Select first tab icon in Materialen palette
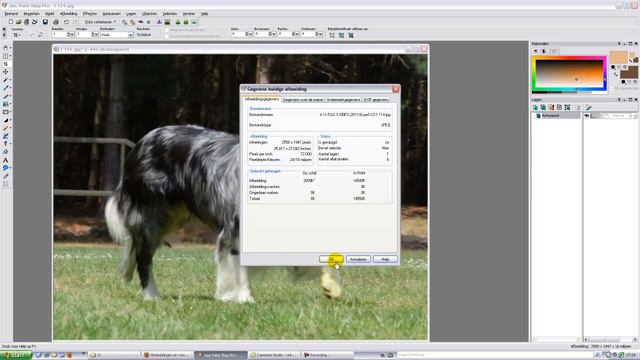The height and width of the screenshot is (360, 640). [536, 51]
